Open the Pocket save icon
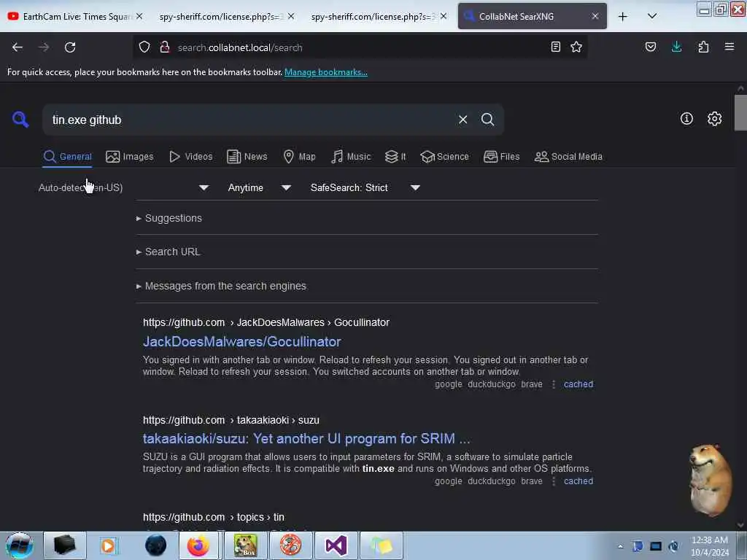This screenshot has width=747, height=560. tap(650, 47)
